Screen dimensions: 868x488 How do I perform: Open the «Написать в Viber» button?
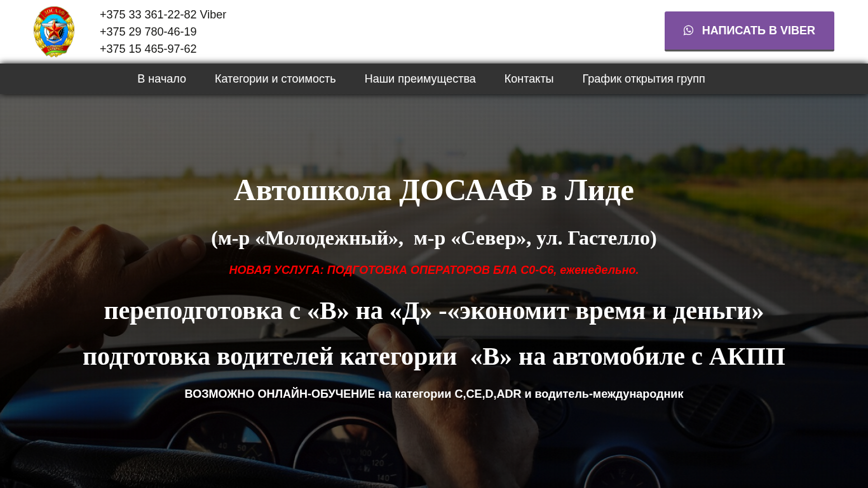[749, 31]
